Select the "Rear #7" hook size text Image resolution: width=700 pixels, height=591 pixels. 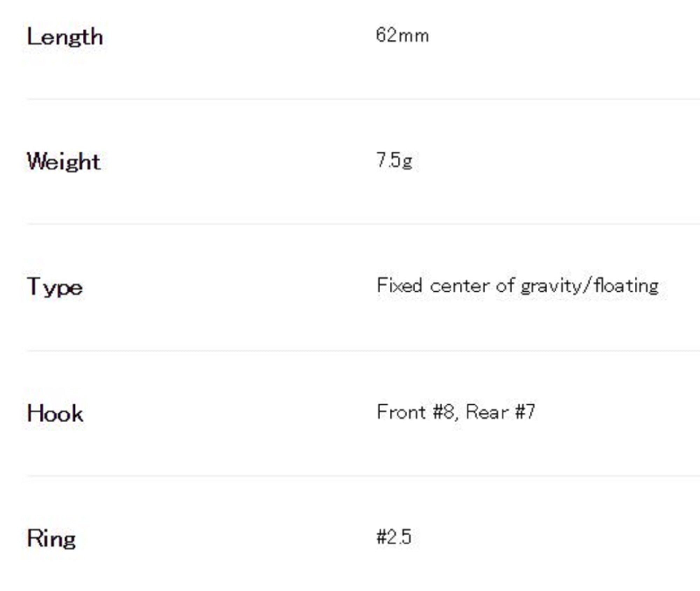[x=500, y=412]
